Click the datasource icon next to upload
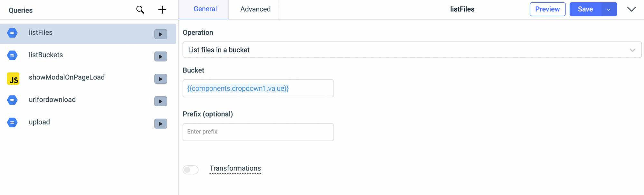 (12, 122)
